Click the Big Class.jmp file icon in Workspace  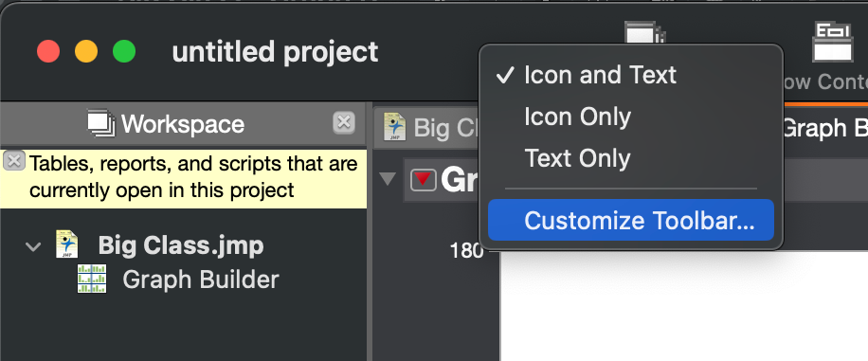coord(67,244)
